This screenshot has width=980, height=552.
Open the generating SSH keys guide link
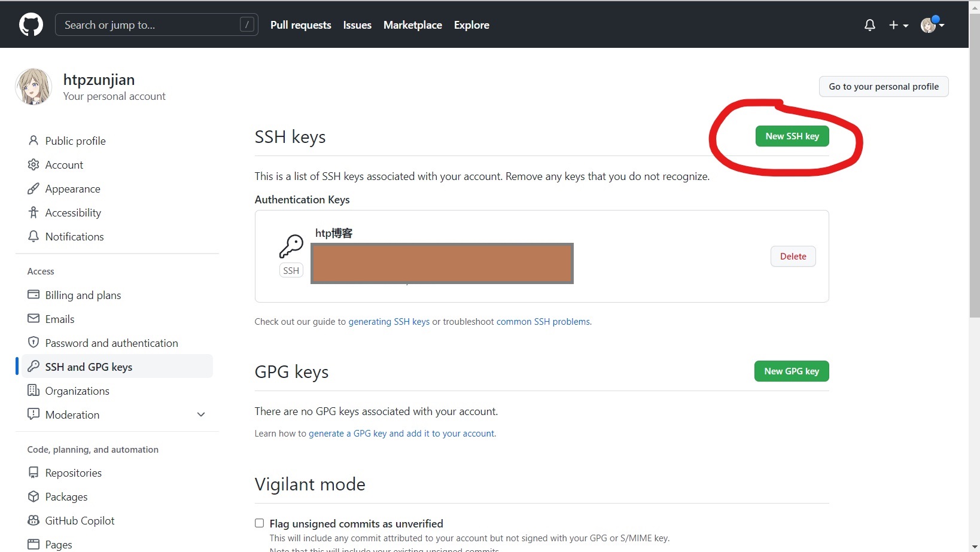[389, 322]
